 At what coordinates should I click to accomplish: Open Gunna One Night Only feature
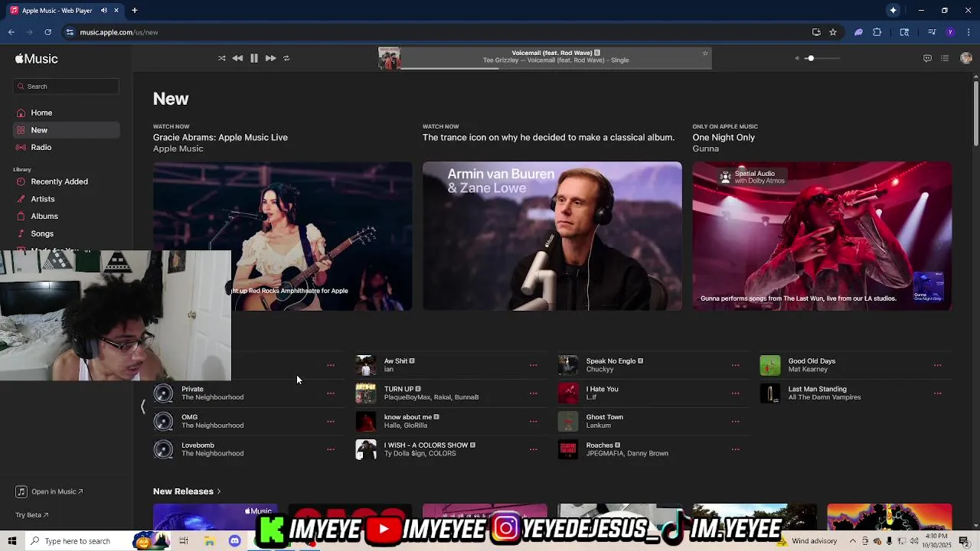tap(822, 236)
